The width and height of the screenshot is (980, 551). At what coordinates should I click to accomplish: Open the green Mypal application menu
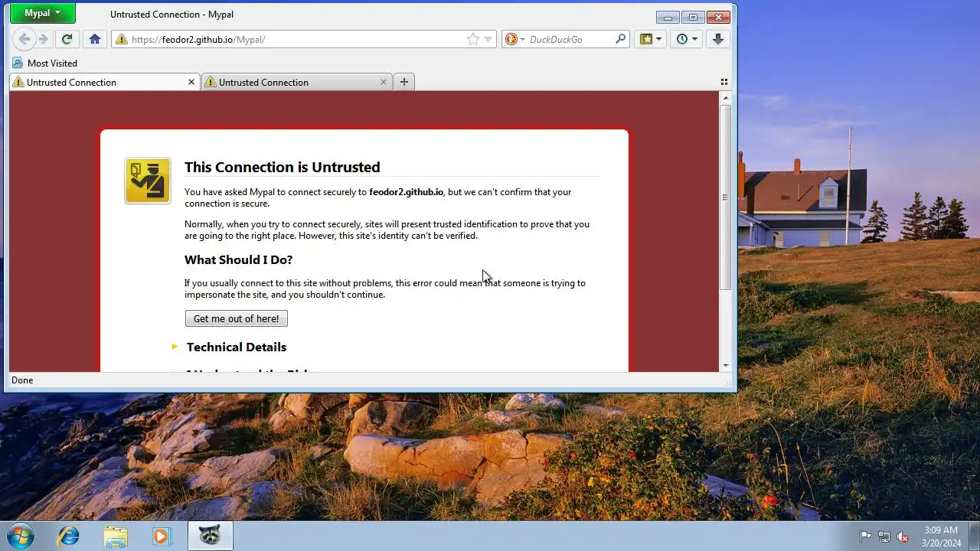coord(43,13)
